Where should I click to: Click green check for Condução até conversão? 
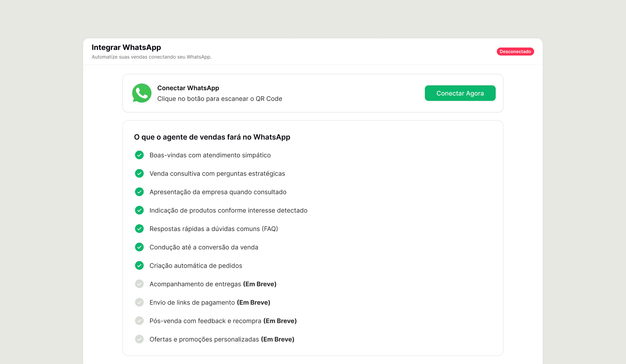(139, 247)
